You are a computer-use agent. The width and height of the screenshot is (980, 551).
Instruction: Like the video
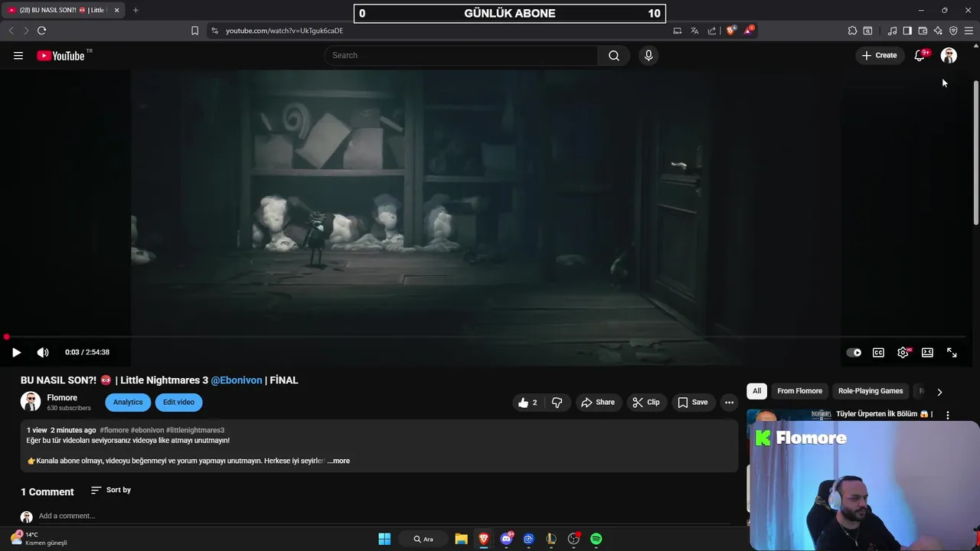(528, 403)
